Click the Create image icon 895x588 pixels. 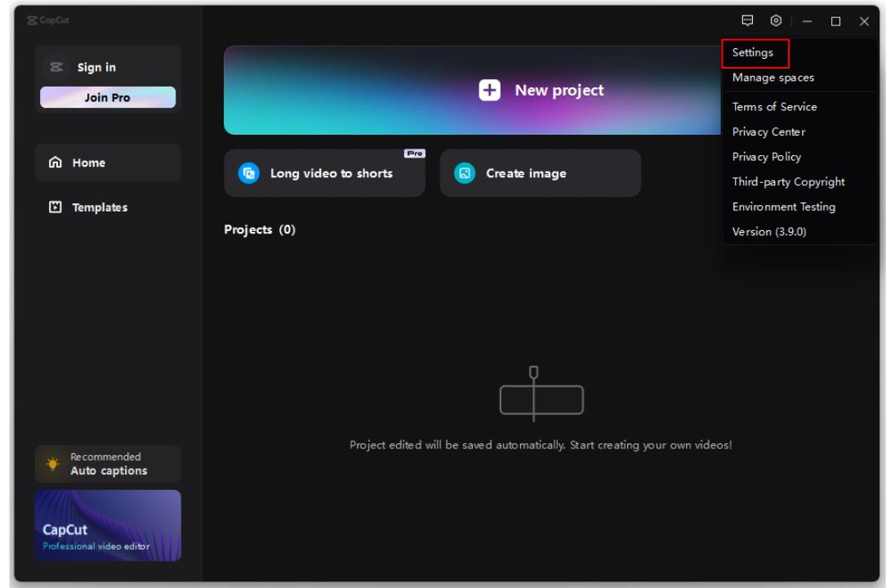pos(465,173)
